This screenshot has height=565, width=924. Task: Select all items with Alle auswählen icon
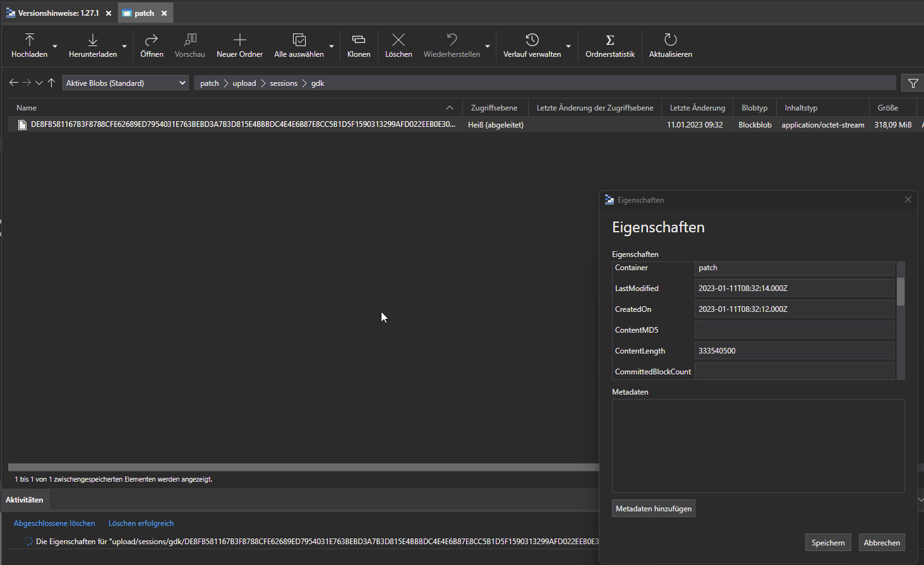coord(298,40)
